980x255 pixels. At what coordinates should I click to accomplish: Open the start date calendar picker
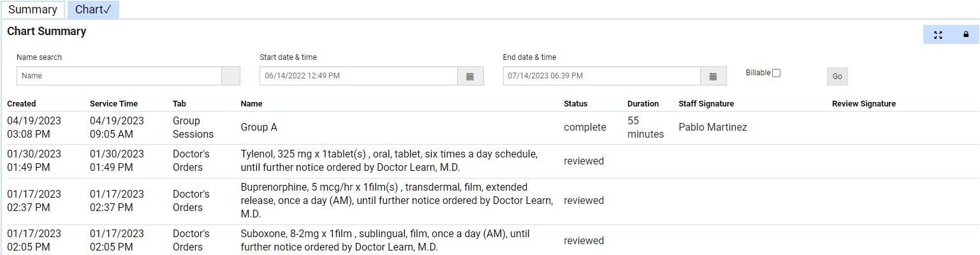pos(470,76)
